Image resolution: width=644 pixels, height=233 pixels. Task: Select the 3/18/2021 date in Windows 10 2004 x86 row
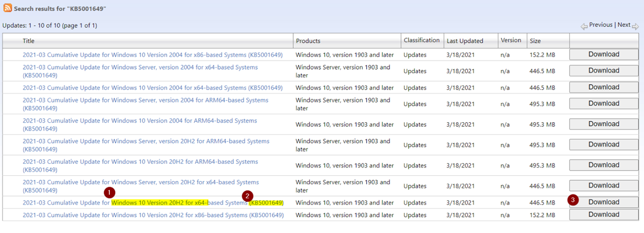coord(461,55)
